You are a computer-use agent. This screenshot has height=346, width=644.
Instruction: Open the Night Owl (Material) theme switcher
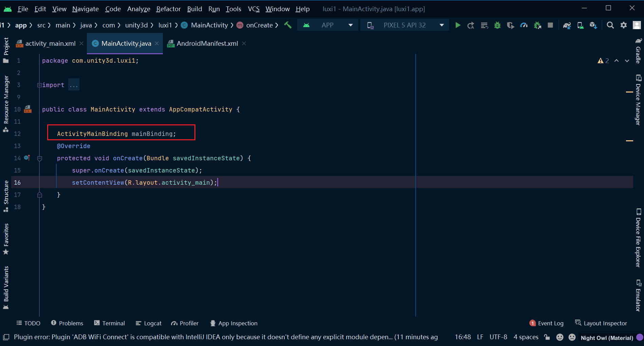tap(607, 338)
